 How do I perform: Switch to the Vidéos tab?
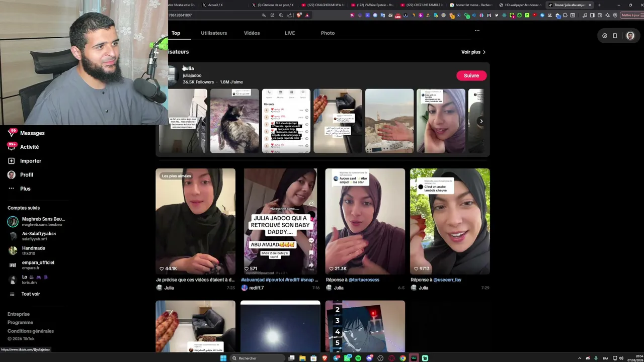[x=252, y=33]
